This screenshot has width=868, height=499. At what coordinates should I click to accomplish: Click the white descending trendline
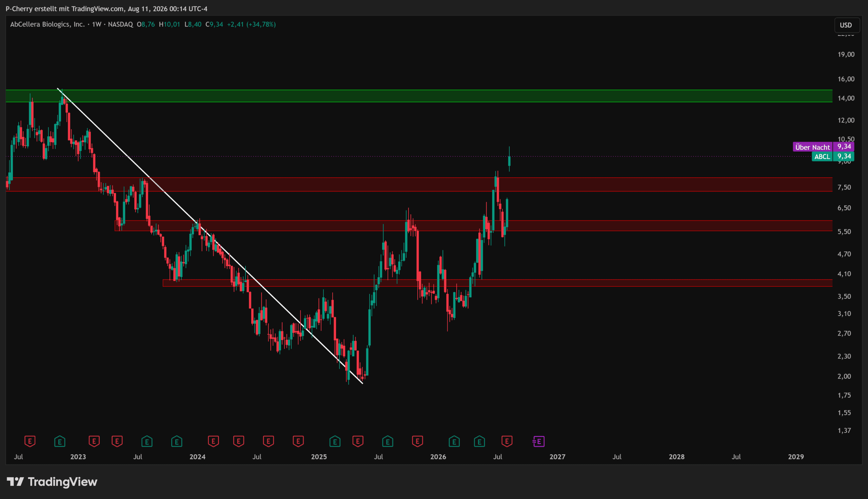[210, 236]
